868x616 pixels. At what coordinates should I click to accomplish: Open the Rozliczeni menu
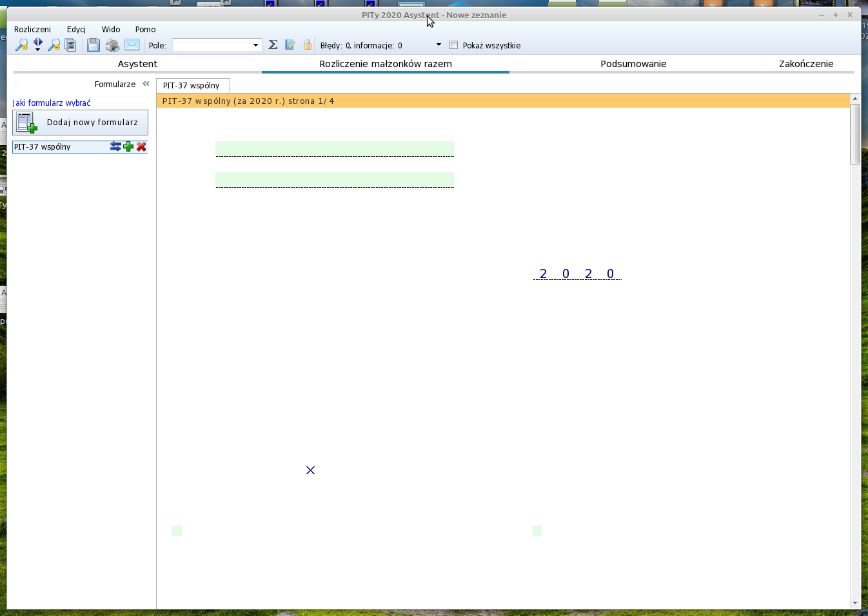coord(32,30)
